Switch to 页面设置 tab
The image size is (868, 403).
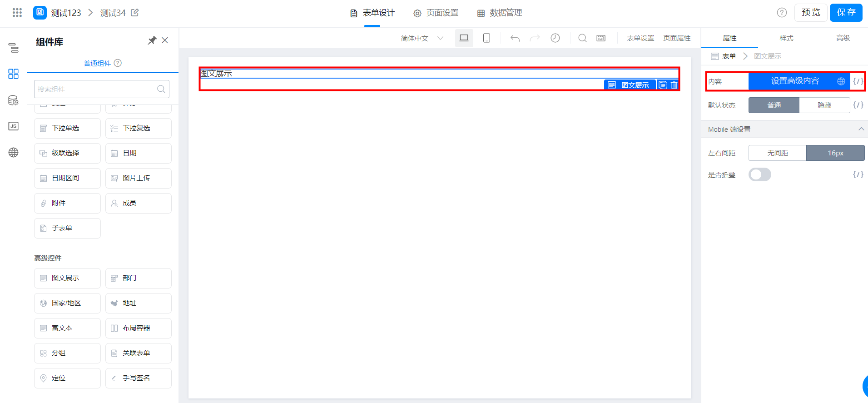[x=436, y=13]
